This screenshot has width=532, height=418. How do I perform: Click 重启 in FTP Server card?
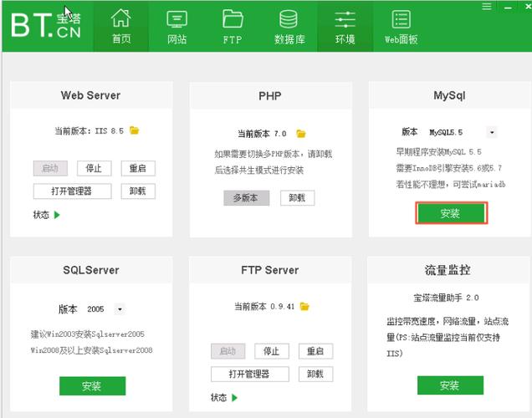(315, 351)
